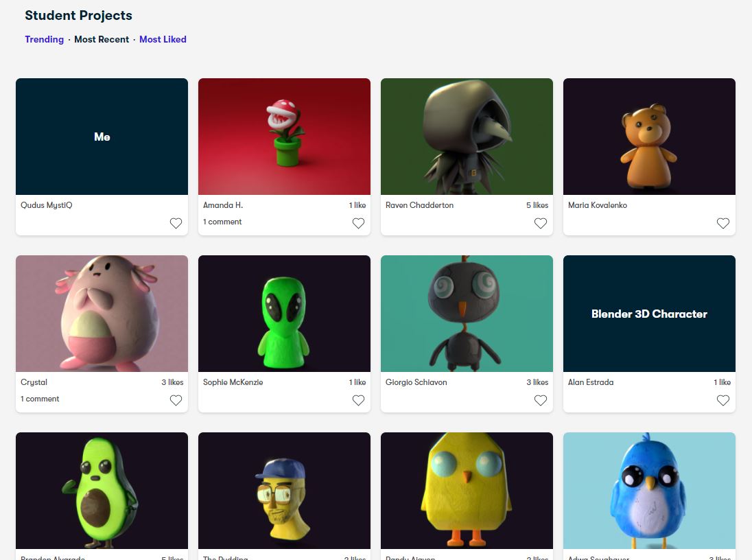Viewport: 752px width, 560px height.
Task: Click '5 likes' on Raven Chadderton's card
Action: (537, 205)
